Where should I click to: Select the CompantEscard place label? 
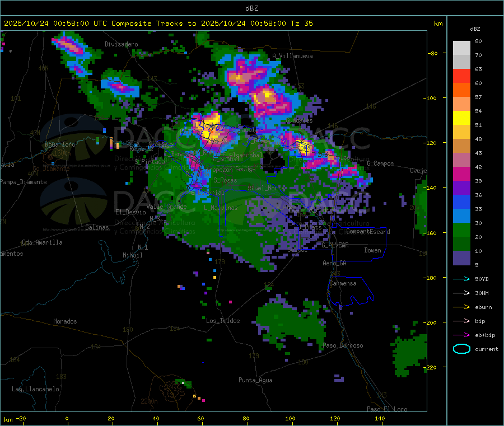coord(368,232)
